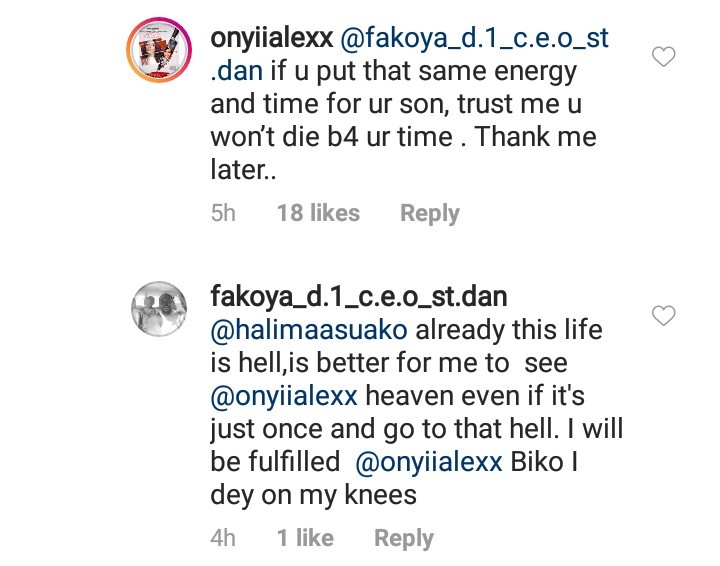View the 18 likes list
Screen dimensions: 720x566
tap(318, 213)
